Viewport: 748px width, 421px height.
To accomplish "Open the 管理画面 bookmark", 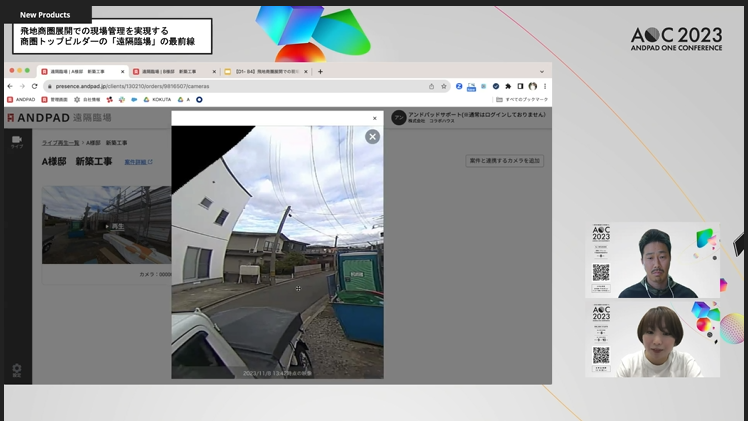I will (x=54, y=100).
